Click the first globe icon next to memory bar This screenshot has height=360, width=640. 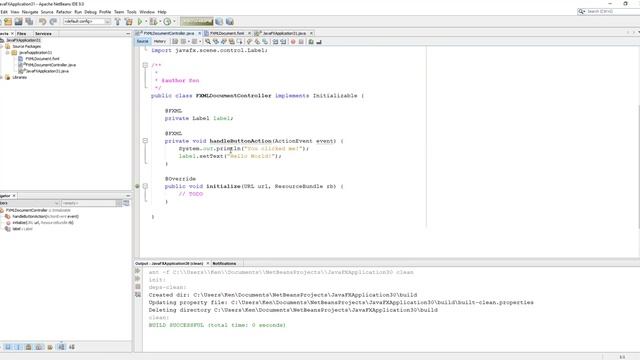coord(219,21)
